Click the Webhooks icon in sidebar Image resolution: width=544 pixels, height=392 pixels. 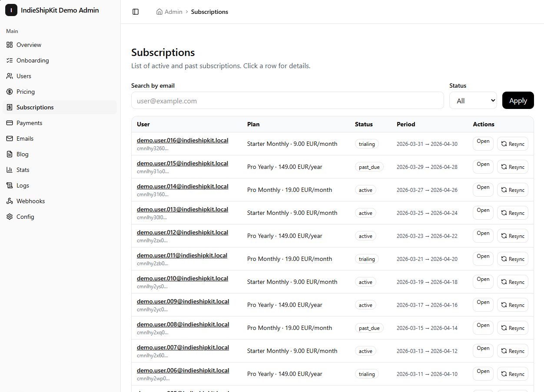(10, 201)
